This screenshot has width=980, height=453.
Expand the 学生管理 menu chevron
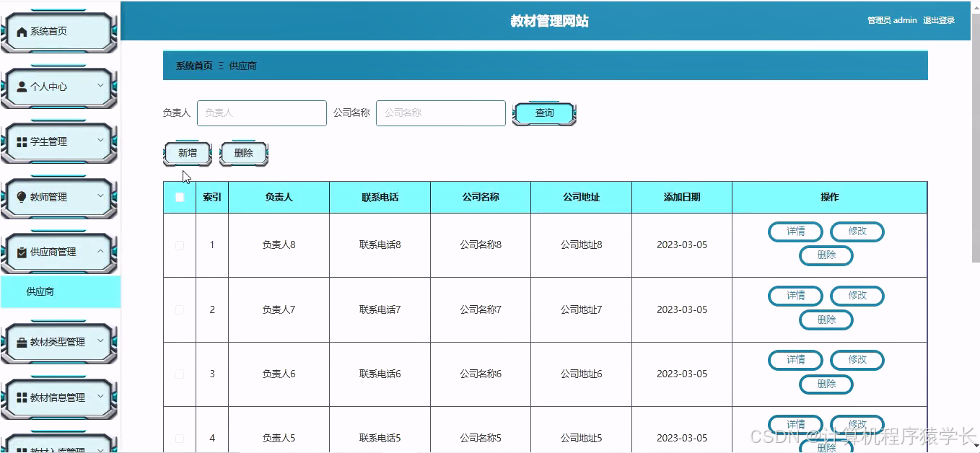pos(100,141)
